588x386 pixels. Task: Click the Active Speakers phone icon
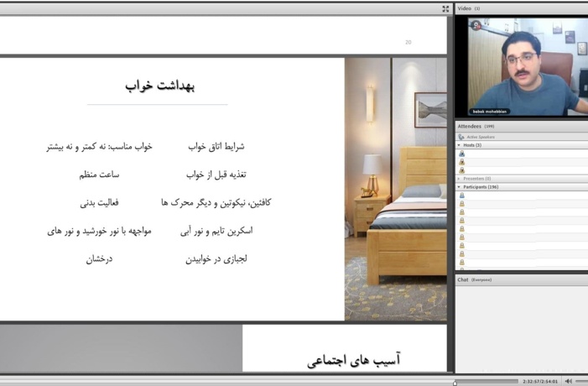coord(461,137)
